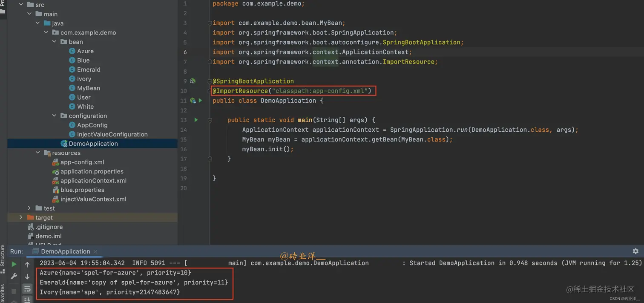Collapse the configuration package

[55, 115]
